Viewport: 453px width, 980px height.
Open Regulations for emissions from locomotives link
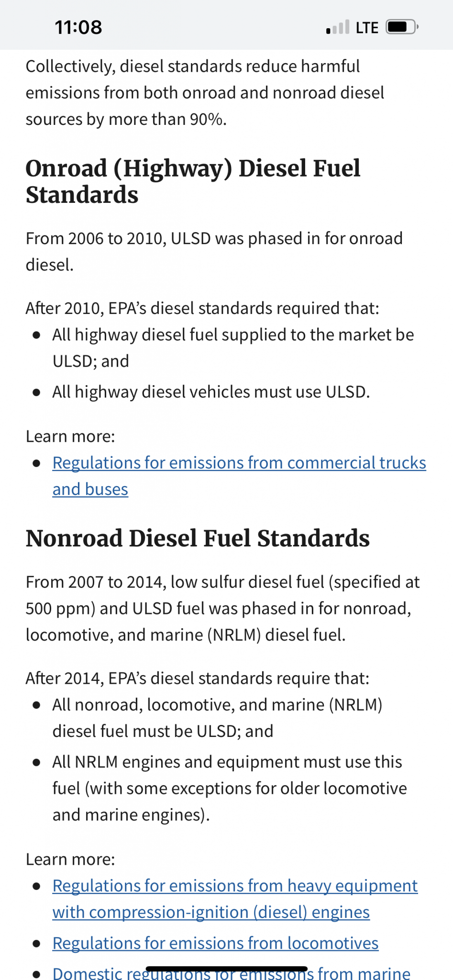pyautogui.click(x=215, y=943)
